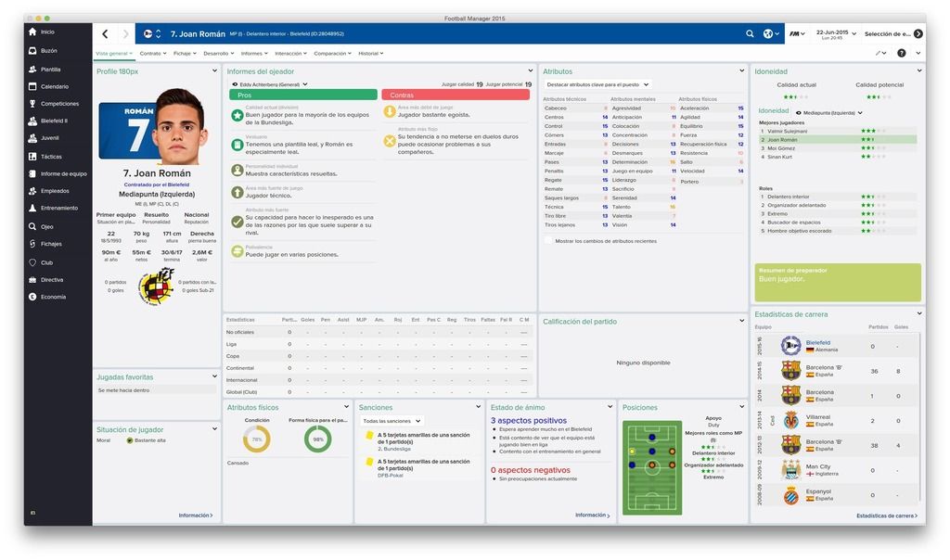This screenshot has height=560, width=950.
Task: Collapse sidebar with bottom-left icon
Action: click(x=32, y=513)
